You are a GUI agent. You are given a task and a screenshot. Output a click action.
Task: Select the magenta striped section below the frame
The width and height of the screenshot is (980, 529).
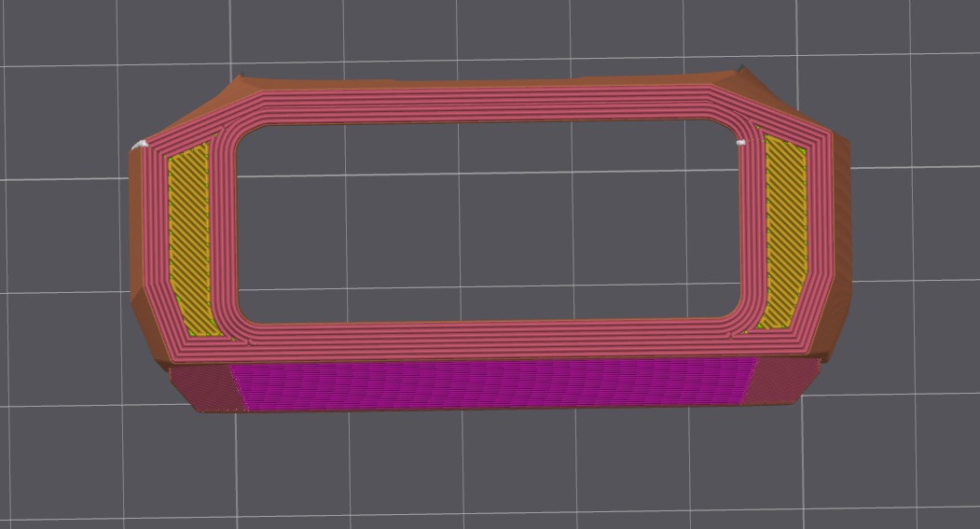click(494, 383)
